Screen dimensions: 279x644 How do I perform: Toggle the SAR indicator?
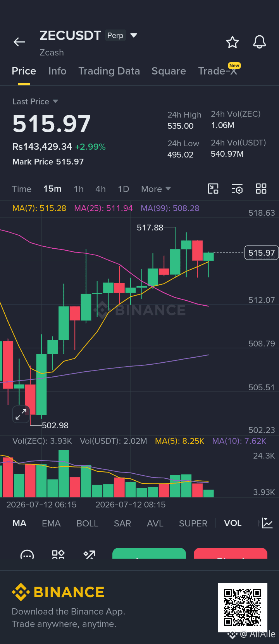click(x=122, y=523)
